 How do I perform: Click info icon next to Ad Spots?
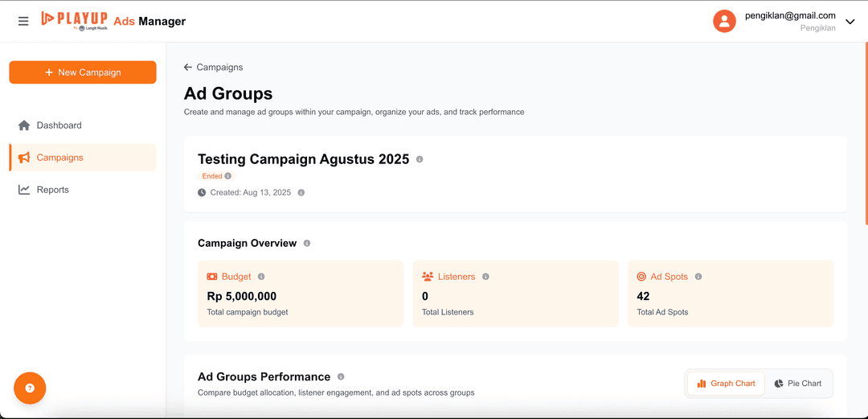[x=698, y=277]
